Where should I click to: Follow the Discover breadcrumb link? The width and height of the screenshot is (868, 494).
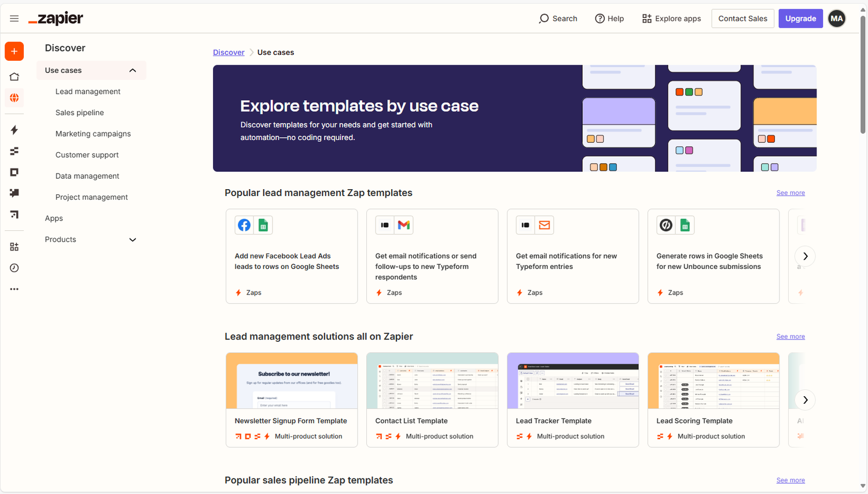click(229, 52)
